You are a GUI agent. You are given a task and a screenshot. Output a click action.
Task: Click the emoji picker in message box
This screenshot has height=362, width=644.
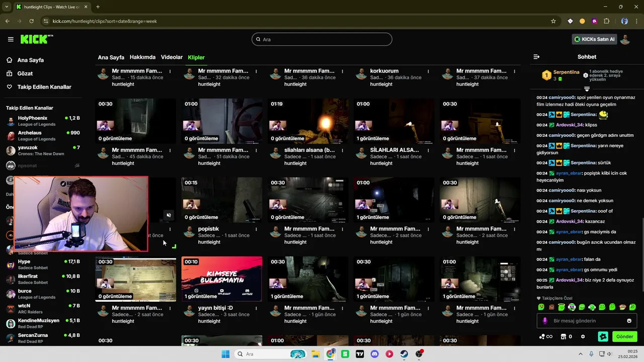629,321
